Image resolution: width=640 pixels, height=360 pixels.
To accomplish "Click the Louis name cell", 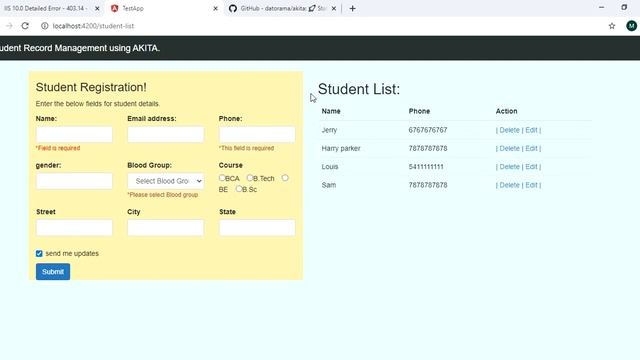I will pyautogui.click(x=330, y=167).
